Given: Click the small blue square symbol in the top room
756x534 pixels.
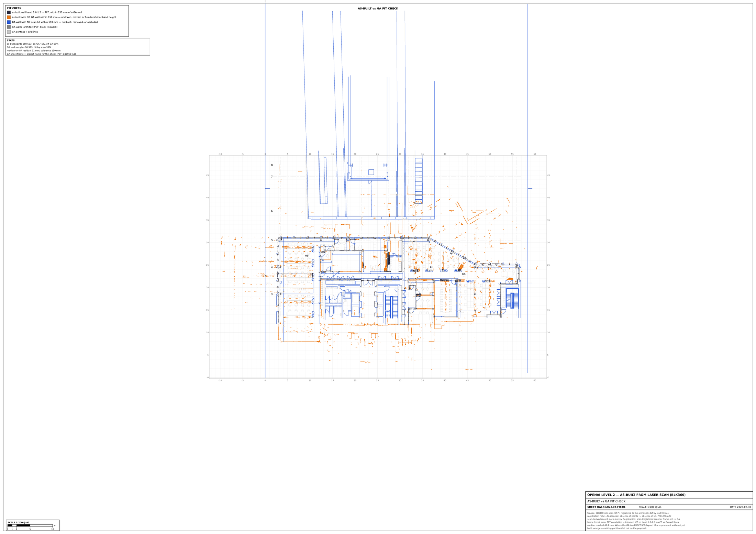Looking at the screenshot, I should [x=371, y=172].
